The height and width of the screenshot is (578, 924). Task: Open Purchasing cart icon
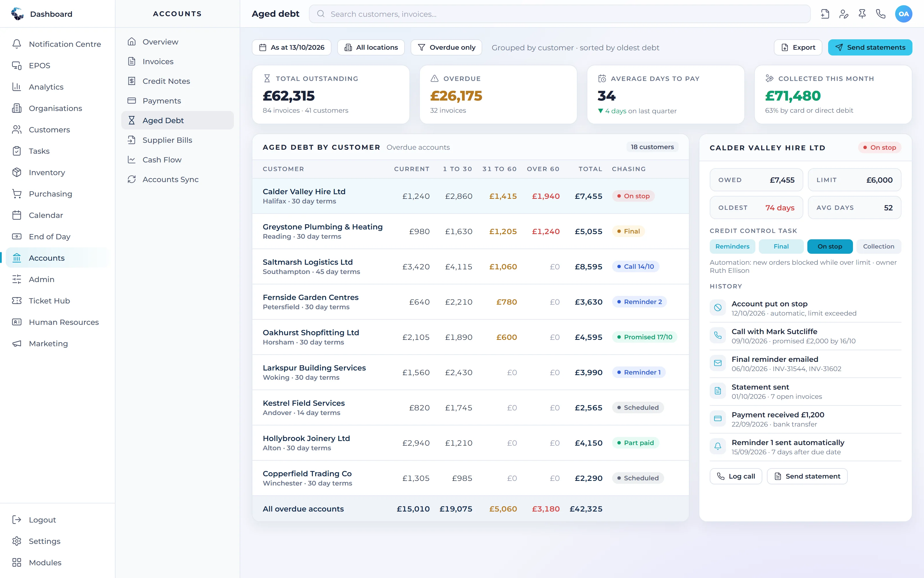tap(17, 194)
